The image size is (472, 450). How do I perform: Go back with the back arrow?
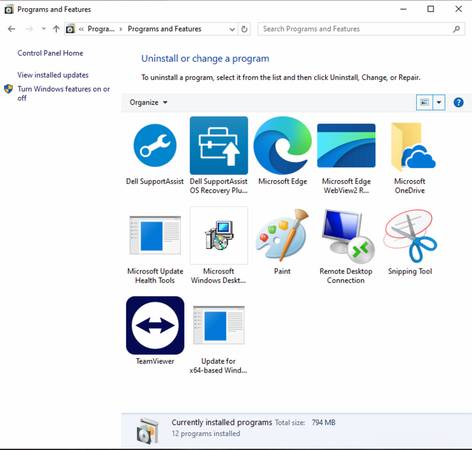click(x=12, y=29)
